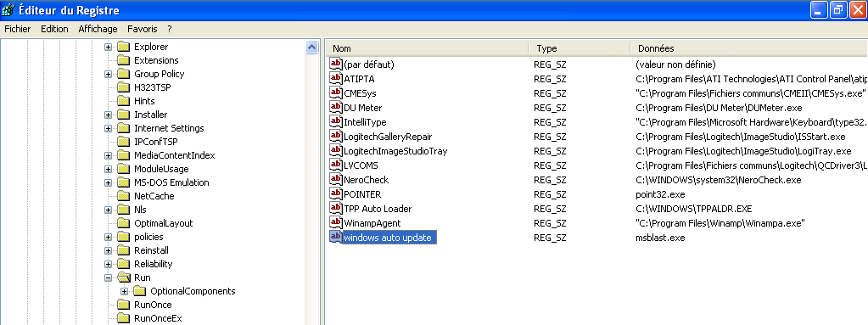Click the (valeur non définie) data cell
Screen dimensions: 868x325
pyautogui.click(x=675, y=64)
